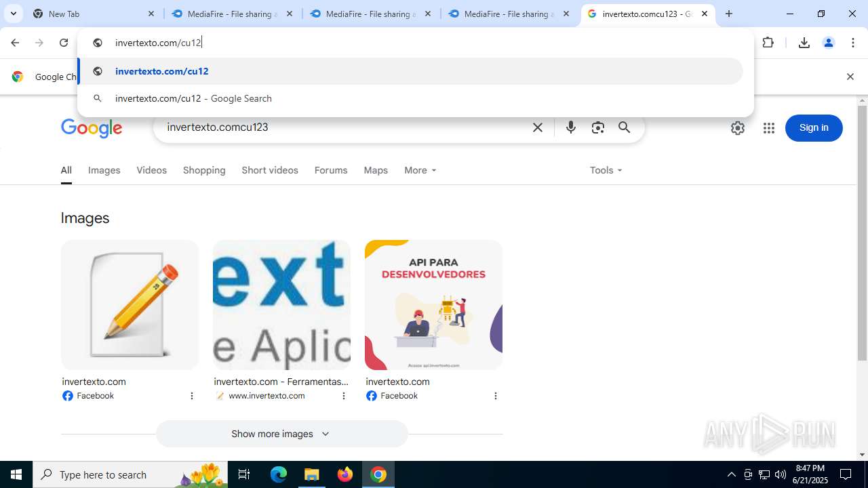Image resolution: width=868 pixels, height=488 pixels.
Task: Select the All results tab
Action: 66,171
